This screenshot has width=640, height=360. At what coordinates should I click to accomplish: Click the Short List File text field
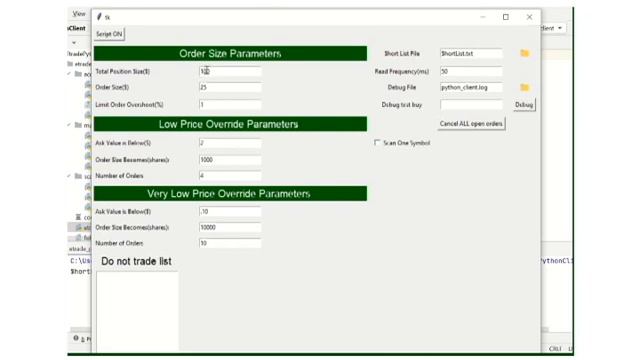[x=471, y=53]
